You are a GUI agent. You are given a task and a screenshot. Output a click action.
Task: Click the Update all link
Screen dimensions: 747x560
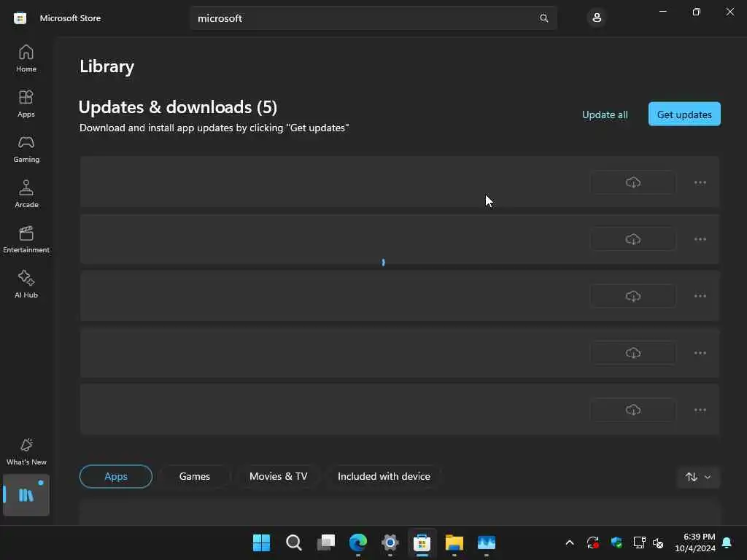(605, 114)
